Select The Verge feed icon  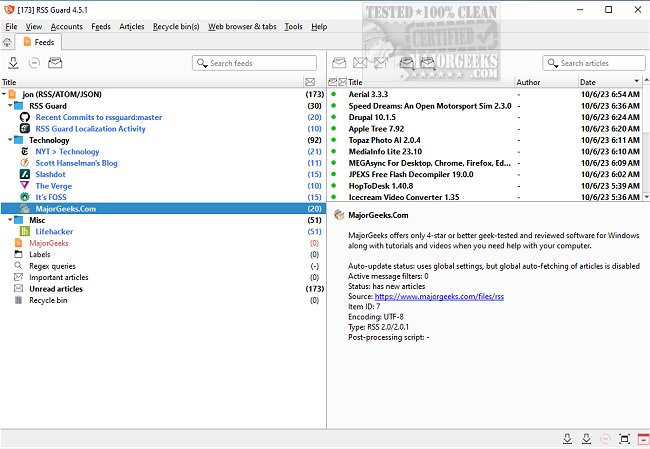click(x=25, y=186)
